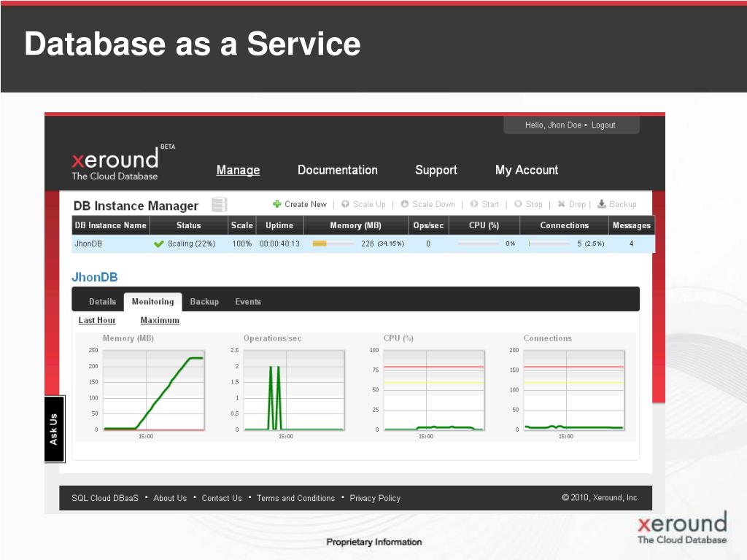Click the Start instance icon
Viewport: 747px width, 560px height.
click(474, 204)
